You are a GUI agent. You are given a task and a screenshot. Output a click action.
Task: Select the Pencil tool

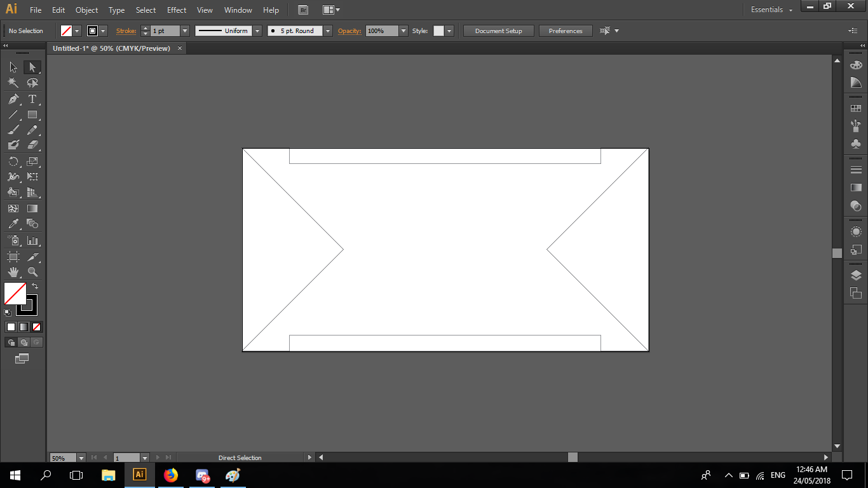pos(32,130)
